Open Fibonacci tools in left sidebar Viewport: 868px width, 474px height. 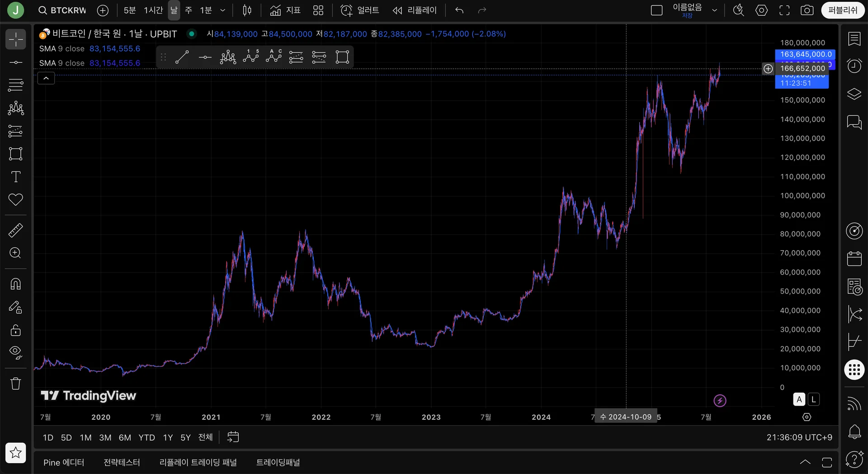[15, 85]
